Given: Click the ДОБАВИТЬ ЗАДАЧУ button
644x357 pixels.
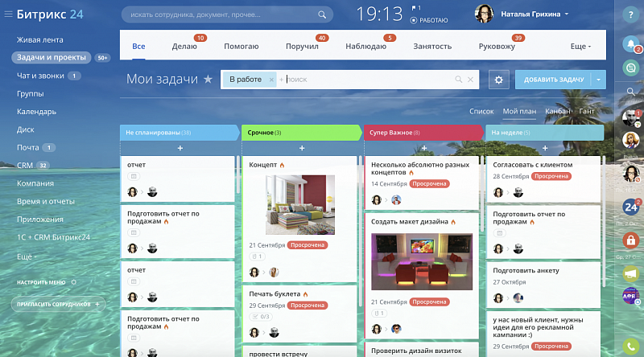Looking at the screenshot, I should click(x=553, y=80).
